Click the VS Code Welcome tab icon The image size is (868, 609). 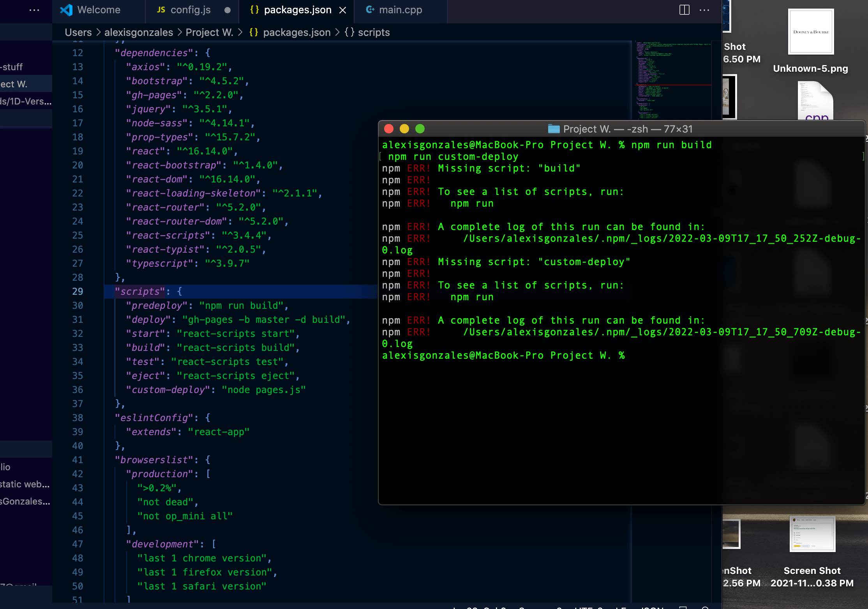coord(67,10)
